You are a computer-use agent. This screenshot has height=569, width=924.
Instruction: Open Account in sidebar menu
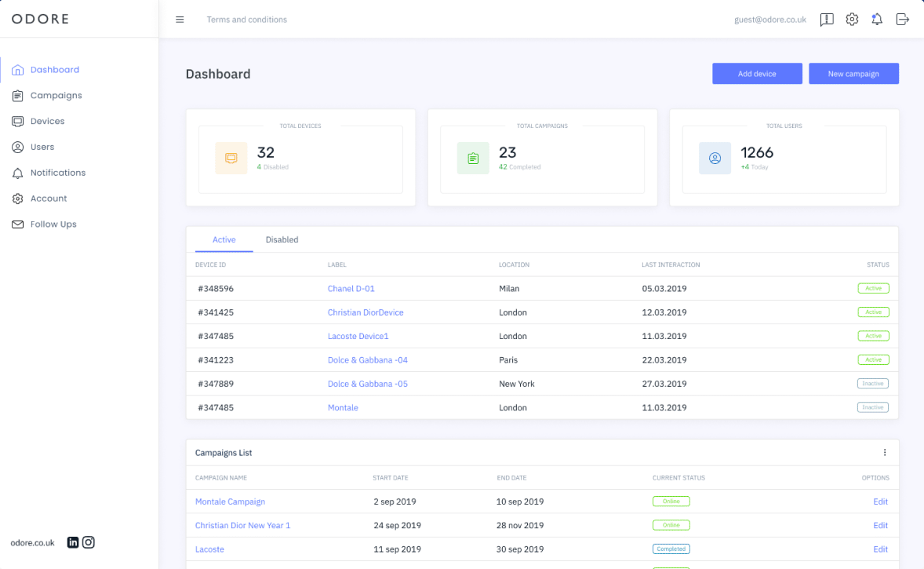49,199
